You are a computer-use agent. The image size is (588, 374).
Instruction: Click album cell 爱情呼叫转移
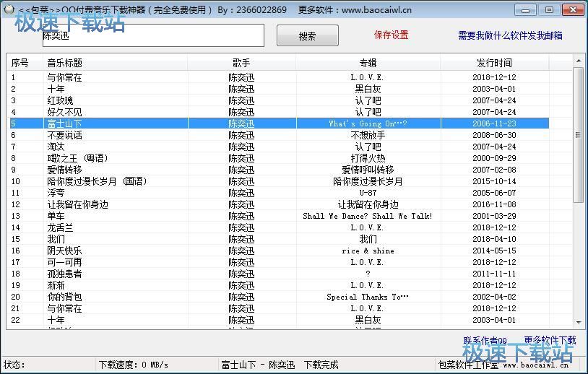[368, 170]
